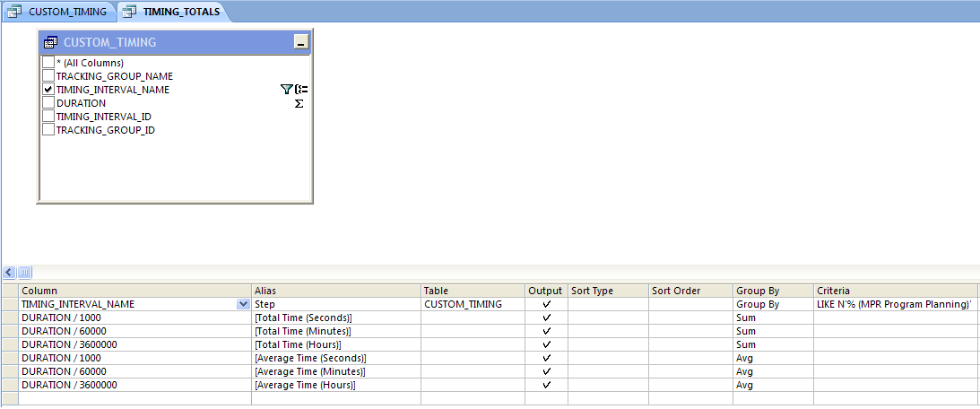The width and height of the screenshot is (980, 409).
Task: Enable the DURATION column checkbox
Action: coord(48,103)
